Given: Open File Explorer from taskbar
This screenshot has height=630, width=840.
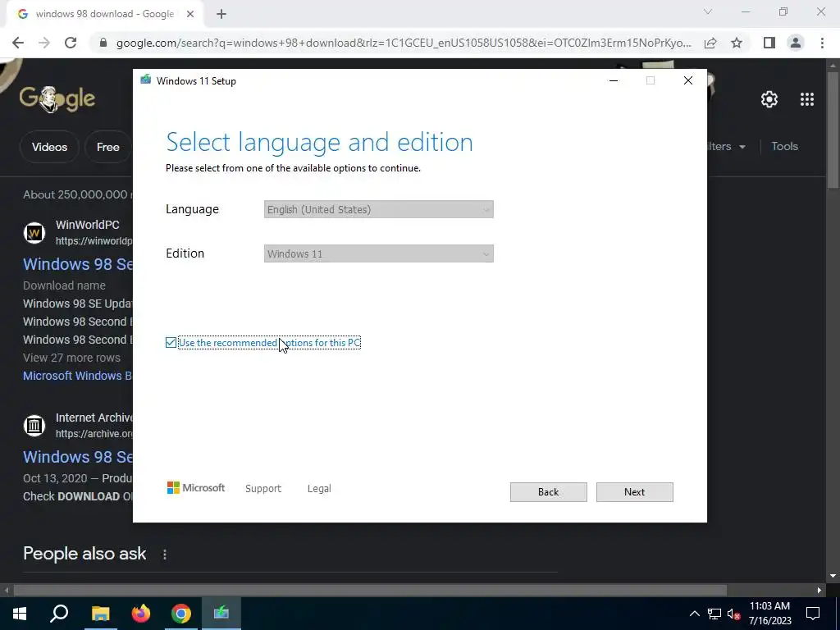Looking at the screenshot, I should tap(100, 614).
